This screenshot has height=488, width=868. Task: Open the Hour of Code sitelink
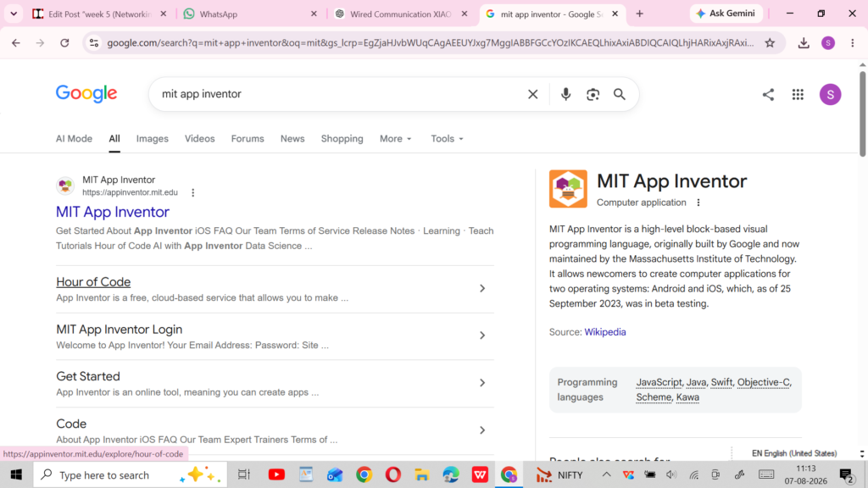(93, 281)
